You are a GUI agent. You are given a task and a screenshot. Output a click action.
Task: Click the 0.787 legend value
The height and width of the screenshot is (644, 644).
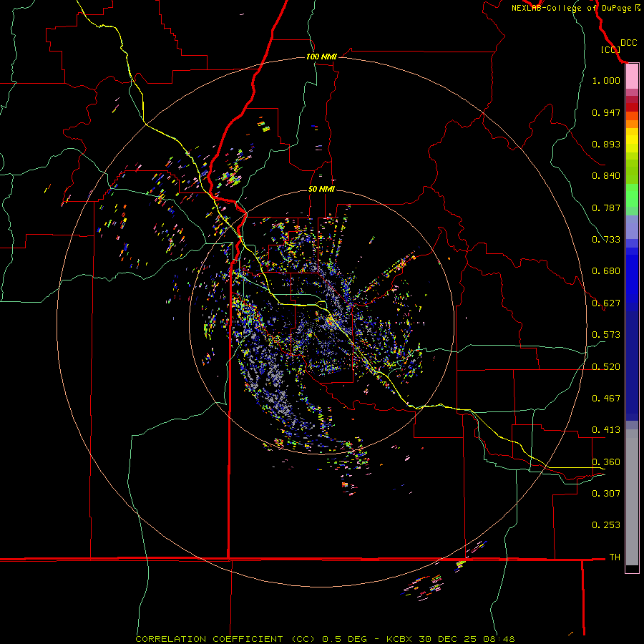(x=606, y=208)
